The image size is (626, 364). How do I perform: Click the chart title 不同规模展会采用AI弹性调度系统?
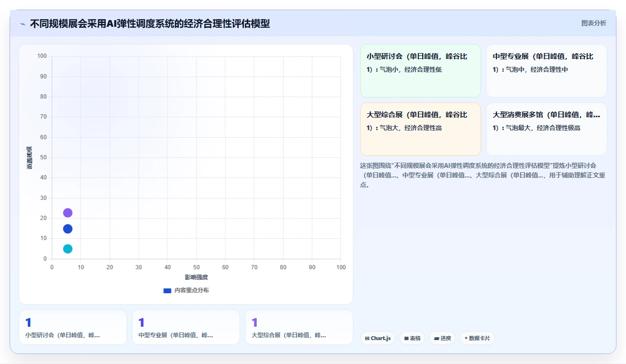coord(150,24)
